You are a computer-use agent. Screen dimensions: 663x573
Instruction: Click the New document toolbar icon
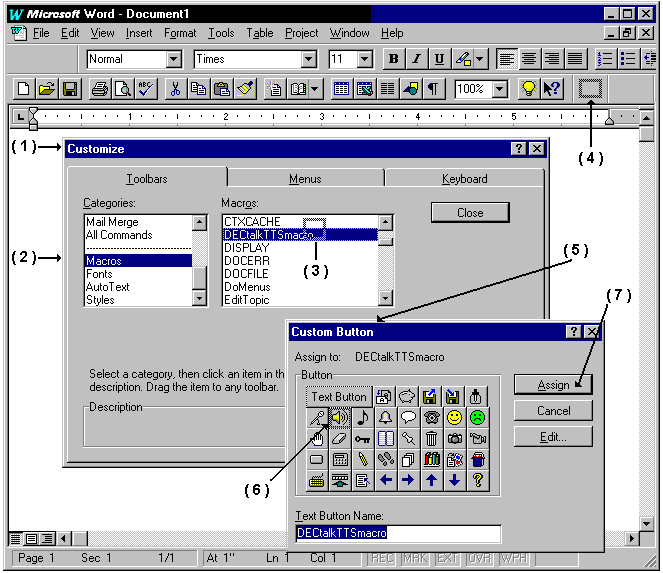[24, 89]
